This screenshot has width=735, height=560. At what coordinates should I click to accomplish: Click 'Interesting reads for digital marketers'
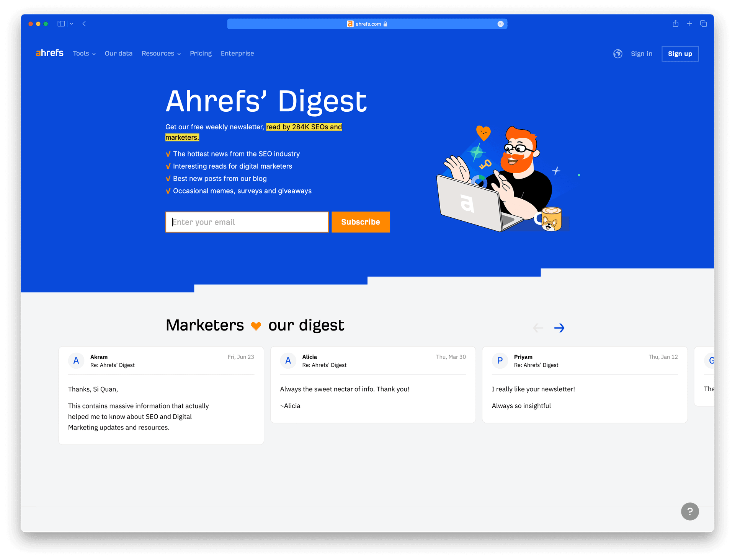(232, 166)
